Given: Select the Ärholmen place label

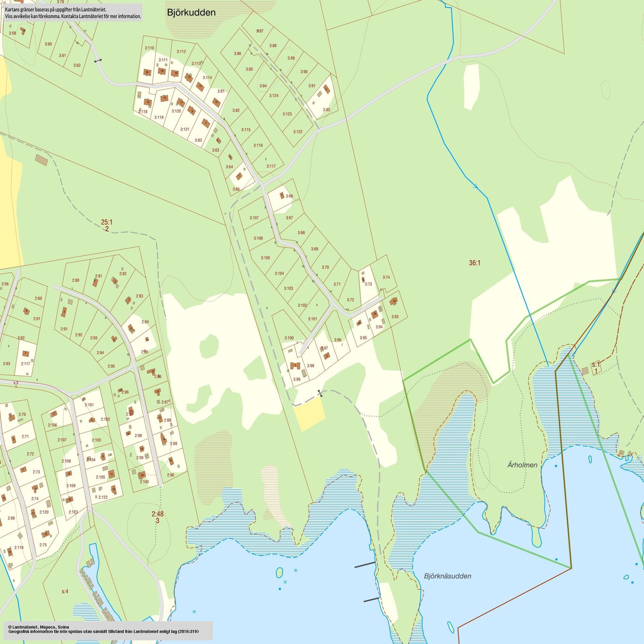Looking at the screenshot, I should click(x=522, y=465).
